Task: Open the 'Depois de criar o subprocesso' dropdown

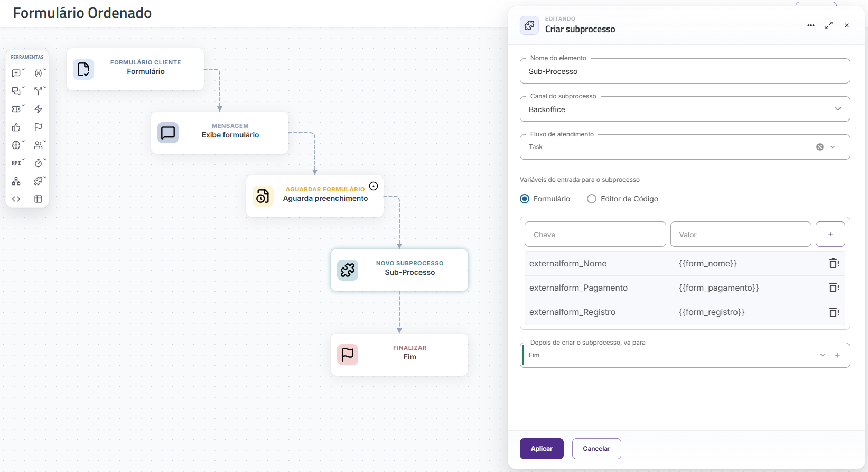Action: click(x=823, y=355)
